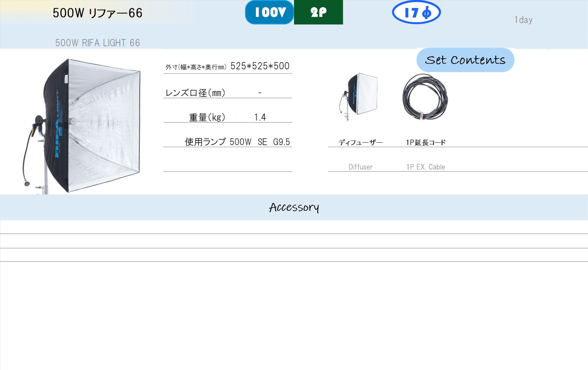Select the 17φ spigot size badge

click(416, 12)
